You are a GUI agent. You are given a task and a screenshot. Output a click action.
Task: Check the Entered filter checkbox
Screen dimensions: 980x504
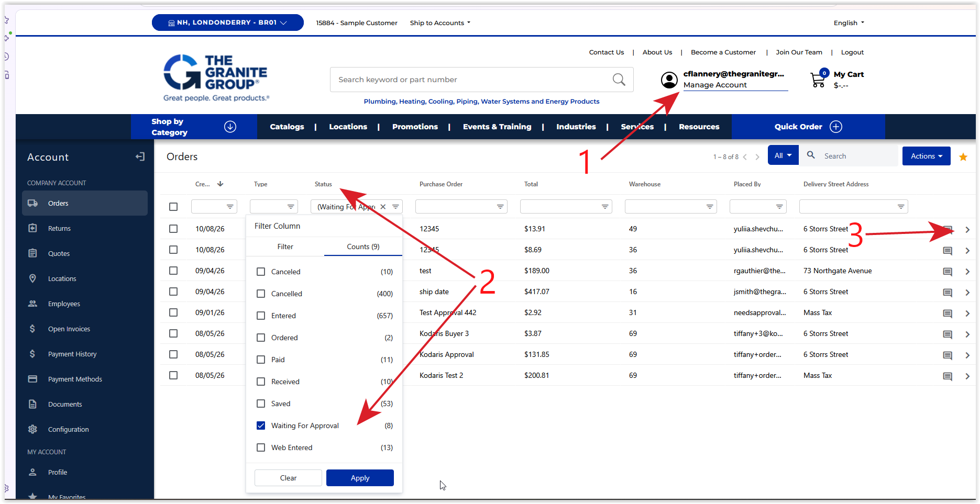[261, 316]
